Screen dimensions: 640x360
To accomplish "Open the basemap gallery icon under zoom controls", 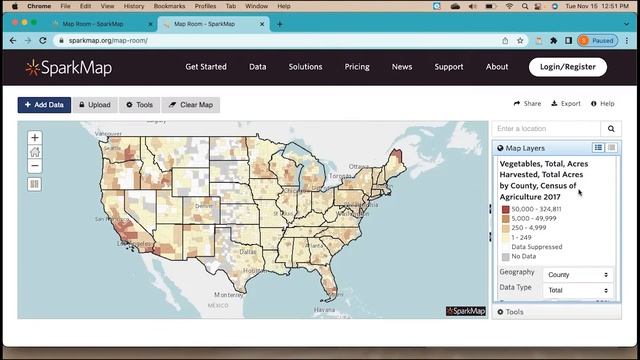I will (35, 184).
